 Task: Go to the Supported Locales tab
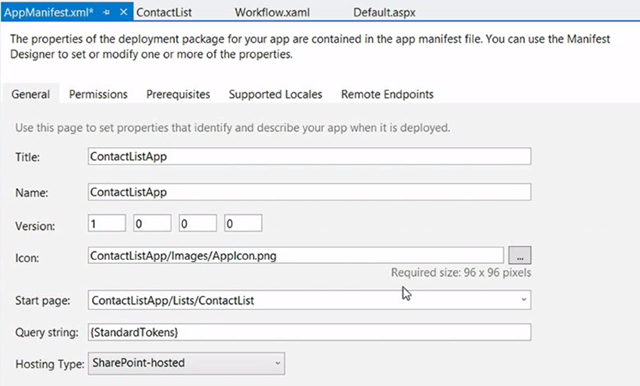(275, 94)
